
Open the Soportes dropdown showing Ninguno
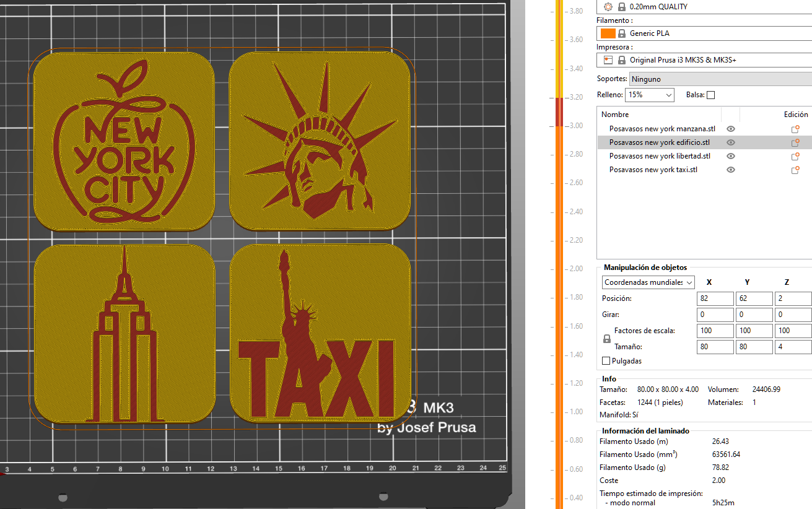720,79
